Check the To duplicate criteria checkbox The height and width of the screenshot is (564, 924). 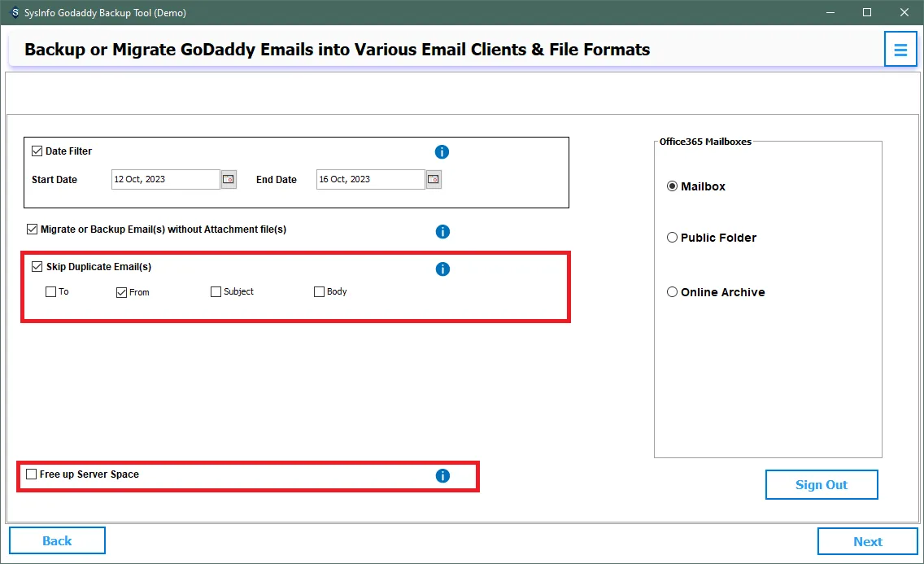(x=50, y=291)
